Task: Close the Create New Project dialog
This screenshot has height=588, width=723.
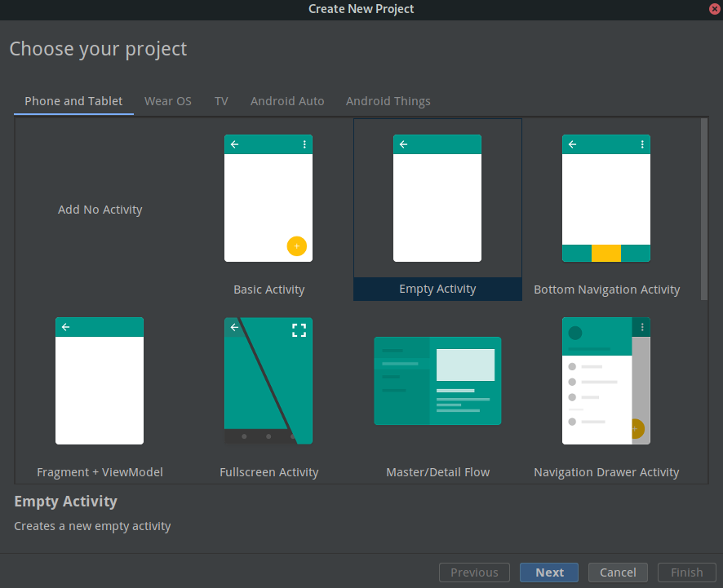Action: coord(715,9)
